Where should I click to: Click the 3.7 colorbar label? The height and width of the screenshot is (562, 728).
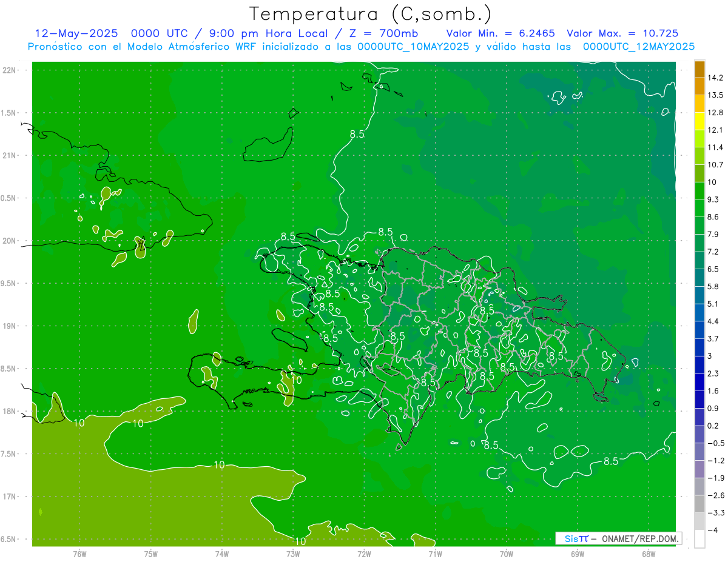tap(713, 339)
